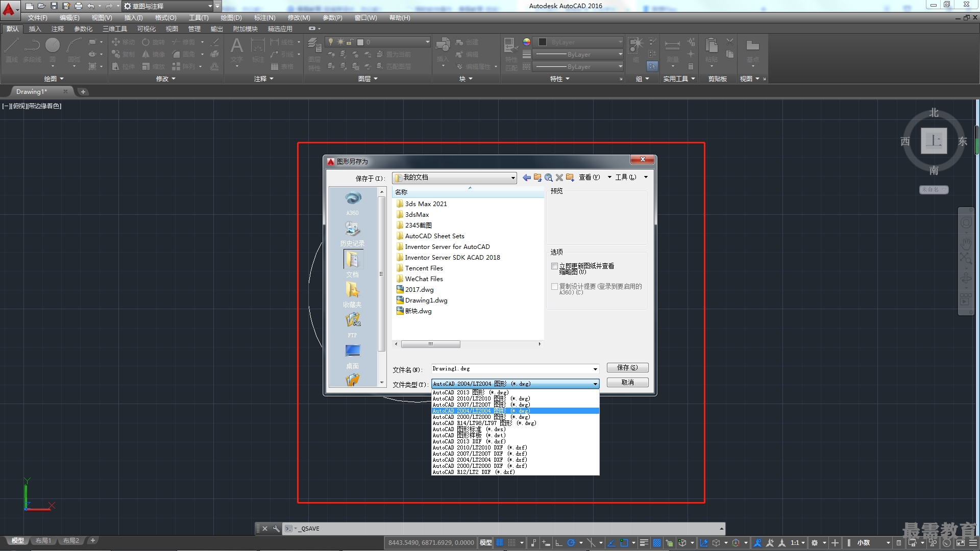Toggle object snap tracking in the status bar
The height and width of the screenshot is (551, 980).
pos(611,543)
